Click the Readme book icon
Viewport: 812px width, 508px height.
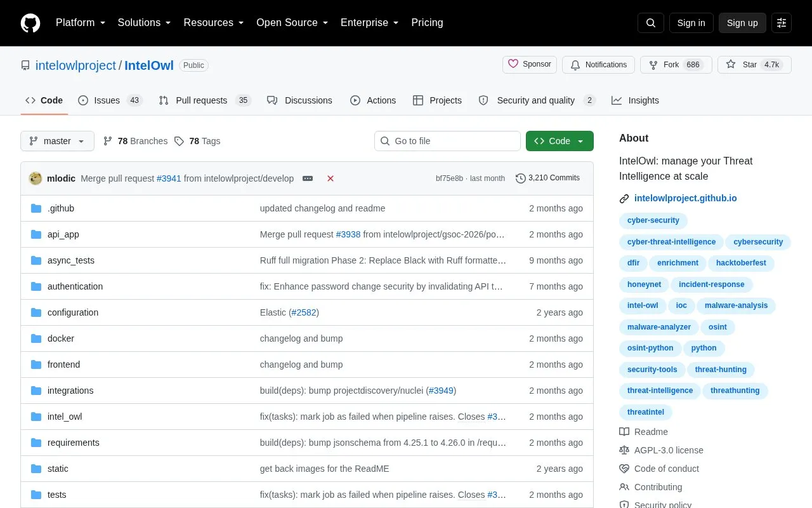coord(624,432)
